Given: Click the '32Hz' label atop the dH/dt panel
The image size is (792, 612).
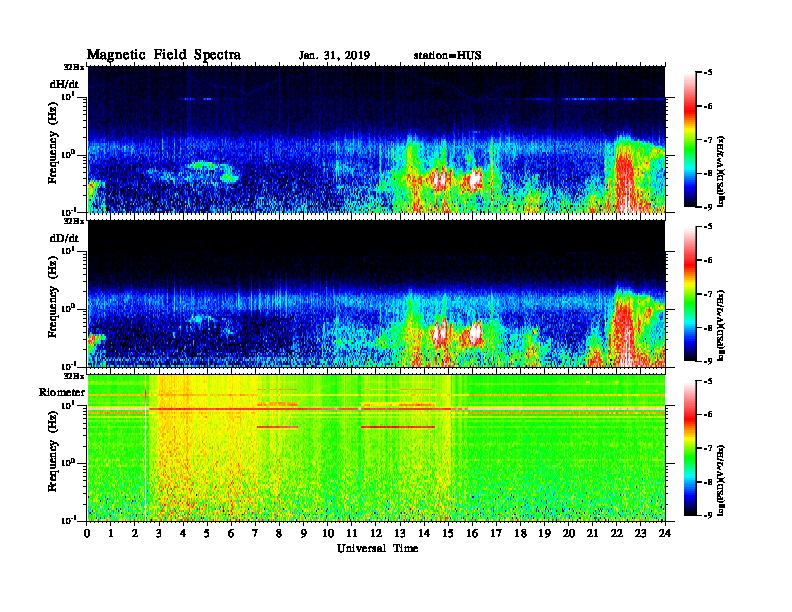Looking at the screenshot, I should 74,67.
